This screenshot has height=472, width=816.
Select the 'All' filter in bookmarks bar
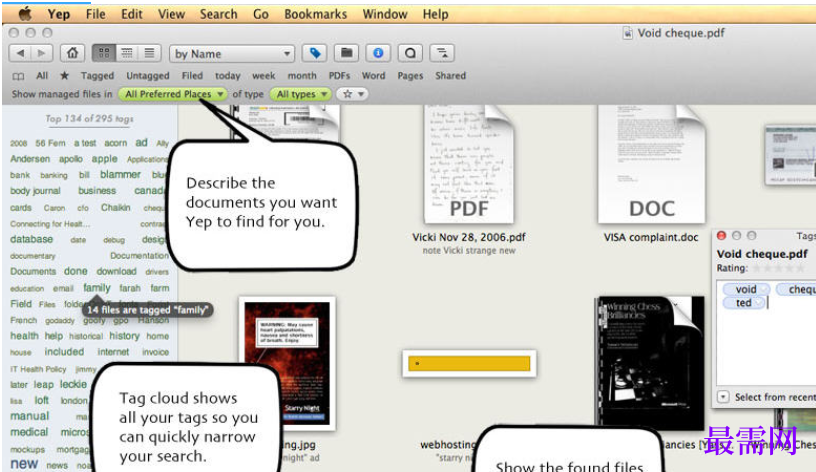pyautogui.click(x=42, y=75)
